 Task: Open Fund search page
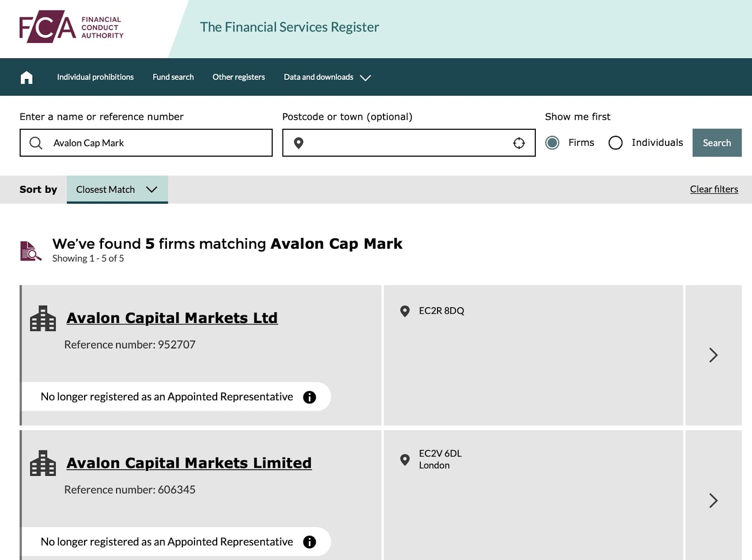(173, 77)
